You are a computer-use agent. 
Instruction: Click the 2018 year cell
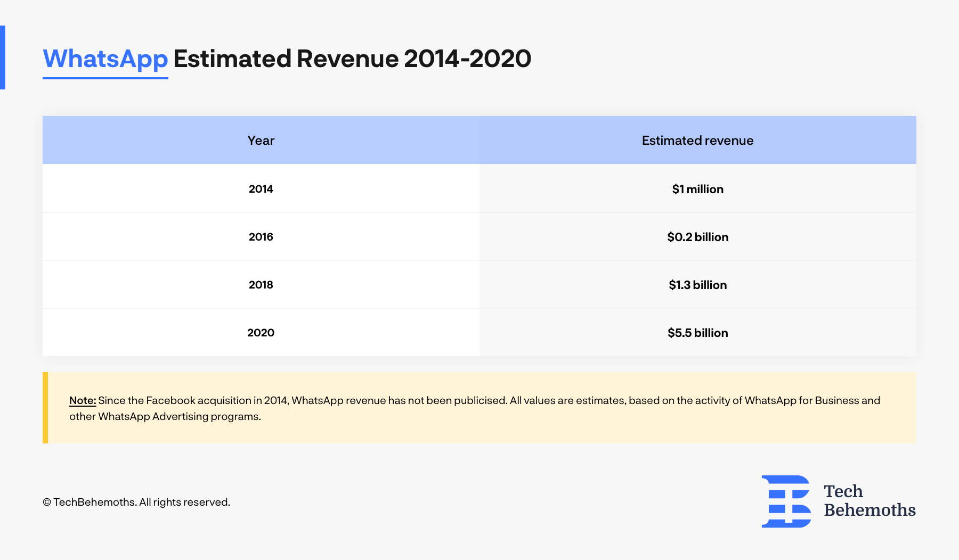pyautogui.click(x=261, y=284)
